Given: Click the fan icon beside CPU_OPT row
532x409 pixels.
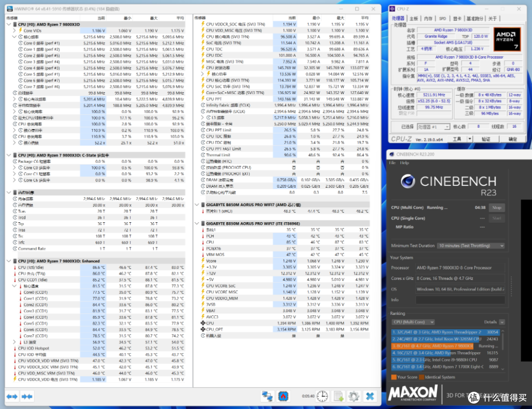Looking at the screenshot, I should point(203,329).
